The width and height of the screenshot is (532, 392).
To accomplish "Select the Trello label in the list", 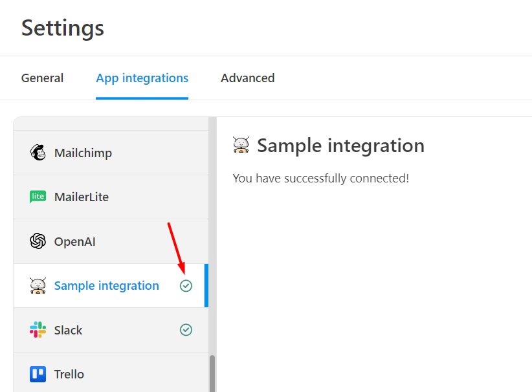I will tap(69, 375).
